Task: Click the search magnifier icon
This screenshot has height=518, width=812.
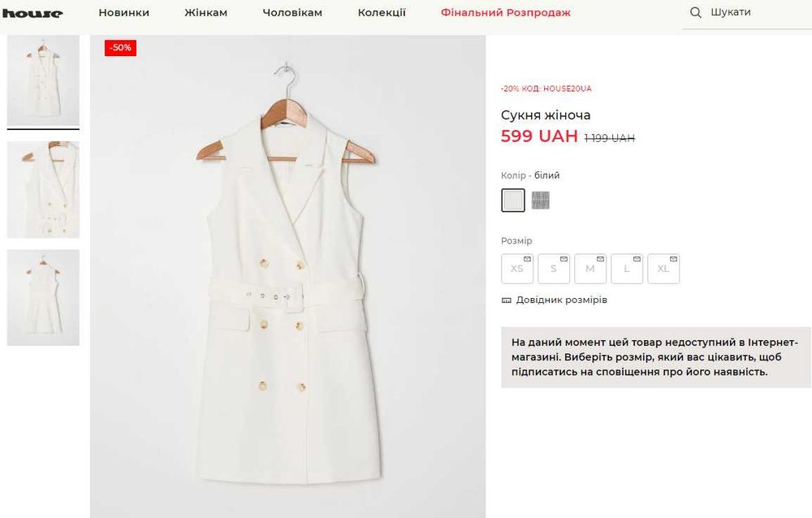Action: (x=695, y=13)
